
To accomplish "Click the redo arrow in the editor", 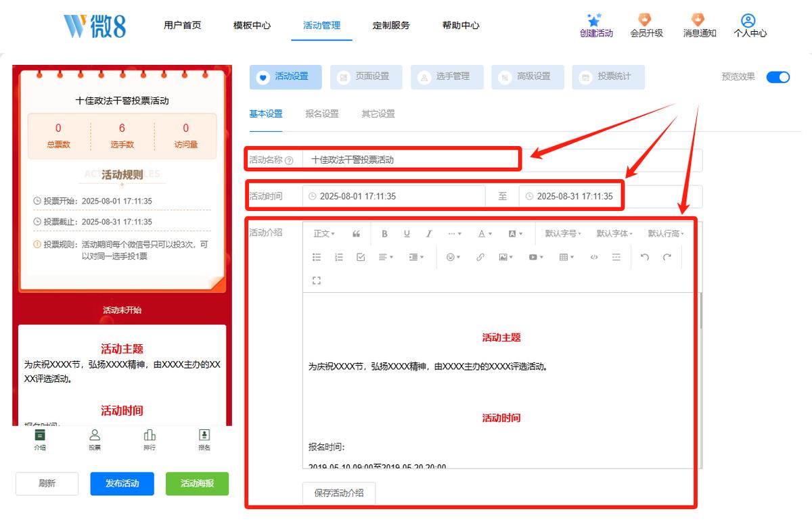I will click(x=667, y=257).
